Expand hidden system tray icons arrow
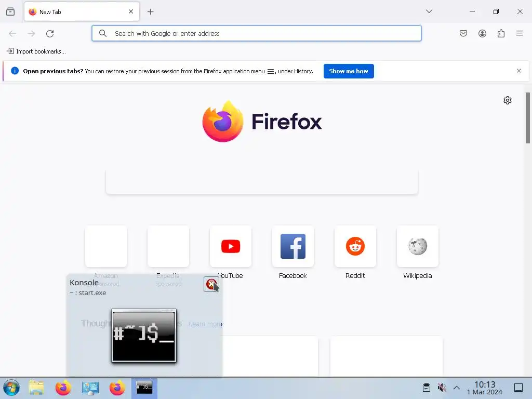Viewport: 532px width, 399px height. (x=457, y=388)
